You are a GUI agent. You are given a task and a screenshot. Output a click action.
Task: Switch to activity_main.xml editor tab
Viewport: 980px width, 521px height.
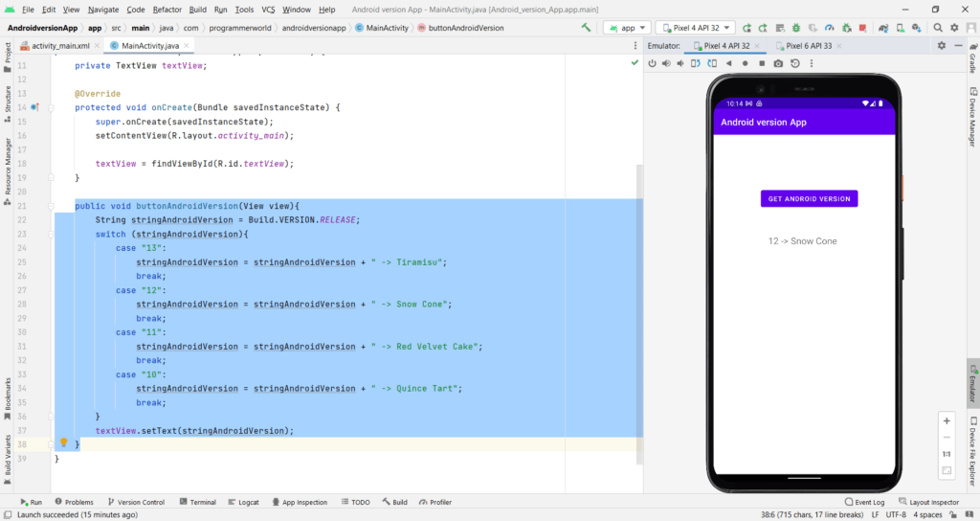click(x=59, y=46)
